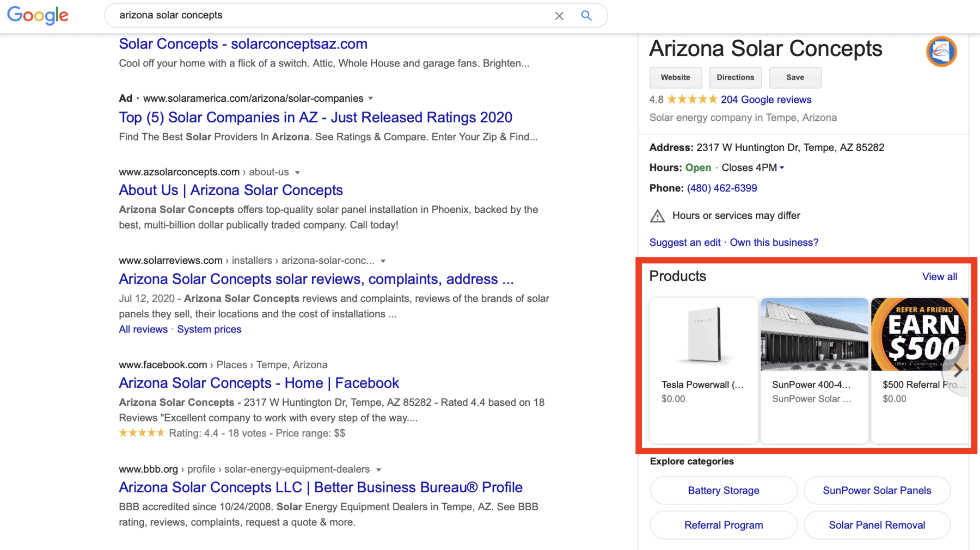
Task: Open the bbb.org result dropdown arrow
Action: click(378, 469)
